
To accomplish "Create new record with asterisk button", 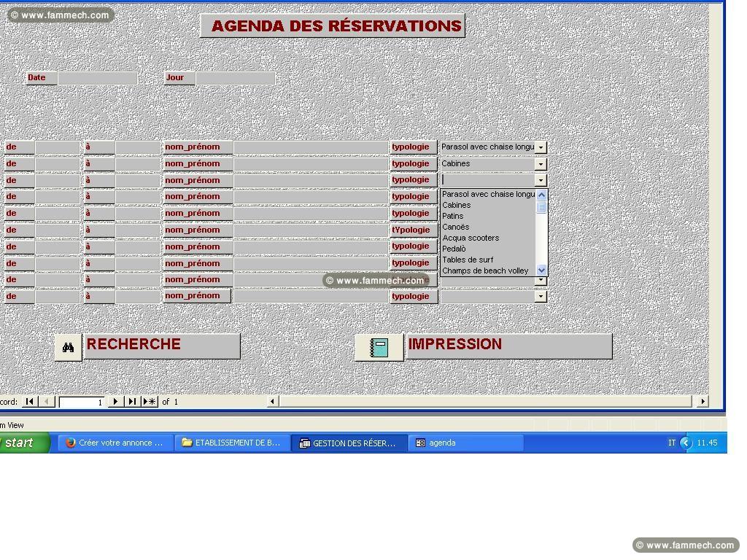I will (150, 402).
